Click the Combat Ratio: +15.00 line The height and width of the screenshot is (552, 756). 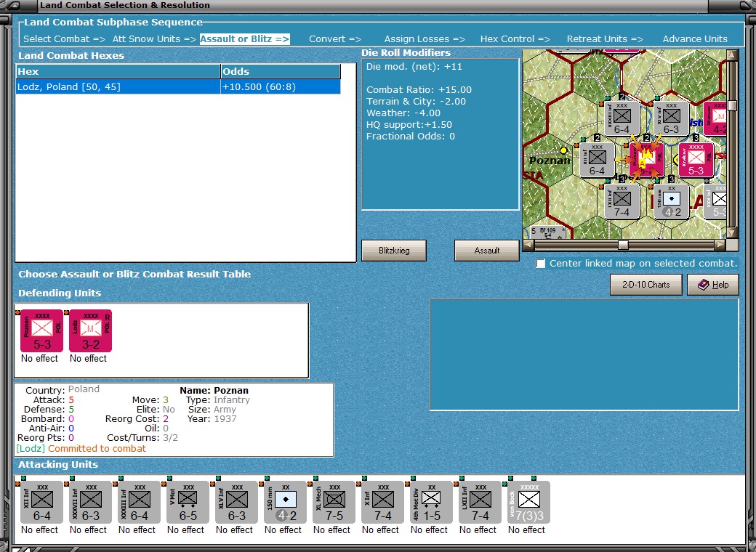(x=419, y=89)
